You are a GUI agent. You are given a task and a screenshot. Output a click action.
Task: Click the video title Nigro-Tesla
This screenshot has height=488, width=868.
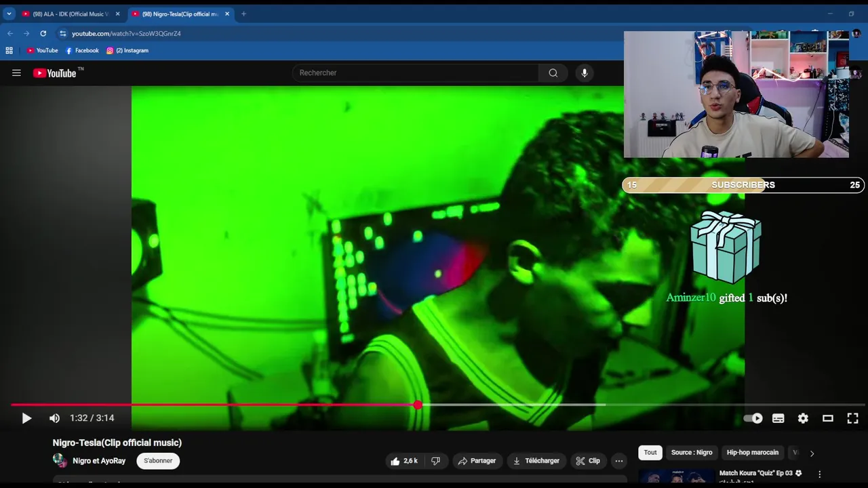(x=117, y=443)
